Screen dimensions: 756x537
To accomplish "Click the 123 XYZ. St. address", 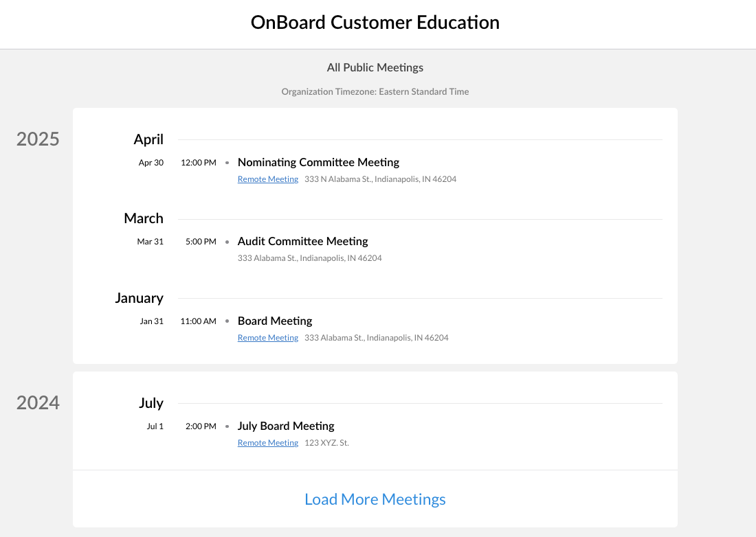I will point(326,443).
